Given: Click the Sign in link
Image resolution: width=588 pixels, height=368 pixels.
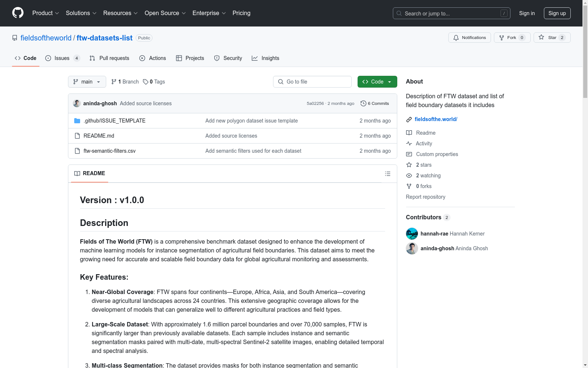Looking at the screenshot, I should click(x=527, y=13).
